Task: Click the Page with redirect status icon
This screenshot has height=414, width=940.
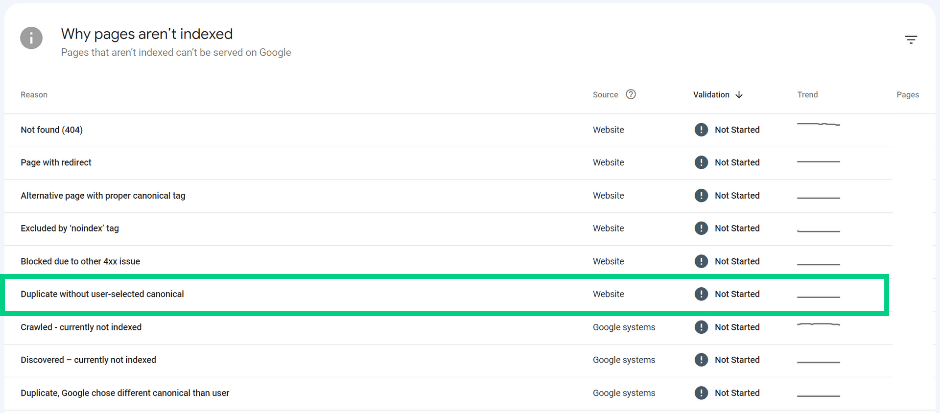Action: [701, 162]
